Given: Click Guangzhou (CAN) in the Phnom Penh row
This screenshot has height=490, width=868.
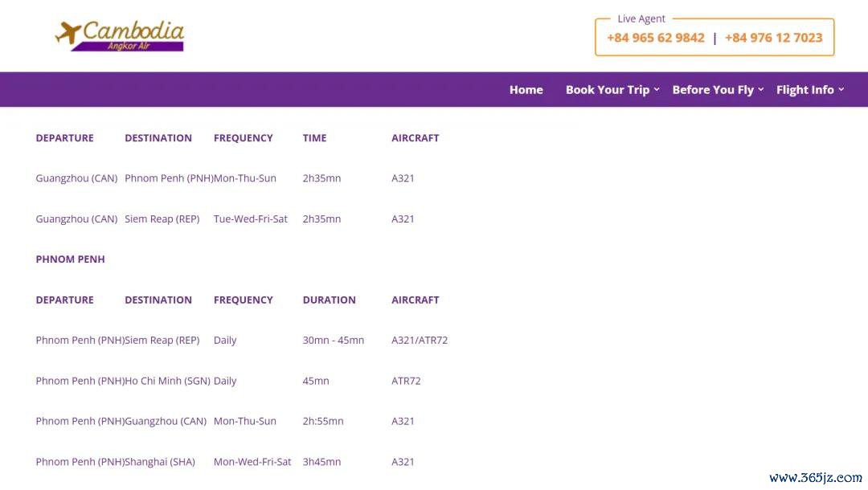Looking at the screenshot, I should [x=165, y=421].
